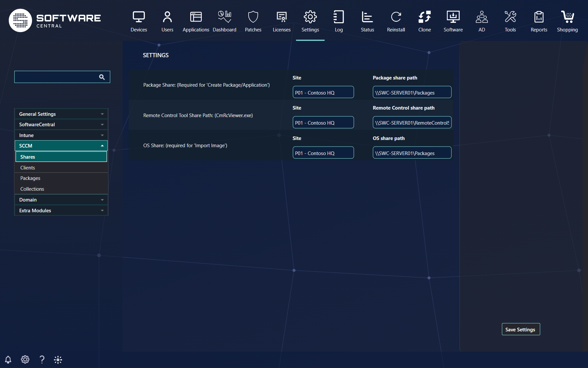Open Site dropdown for OS Share
This screenshot has height=368, width=588.
tap(323, 152)
